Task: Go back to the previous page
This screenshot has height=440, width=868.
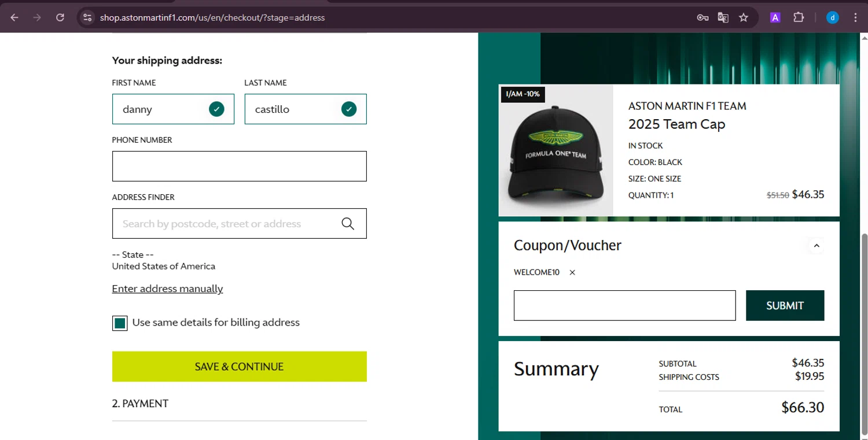Action: 14,17
